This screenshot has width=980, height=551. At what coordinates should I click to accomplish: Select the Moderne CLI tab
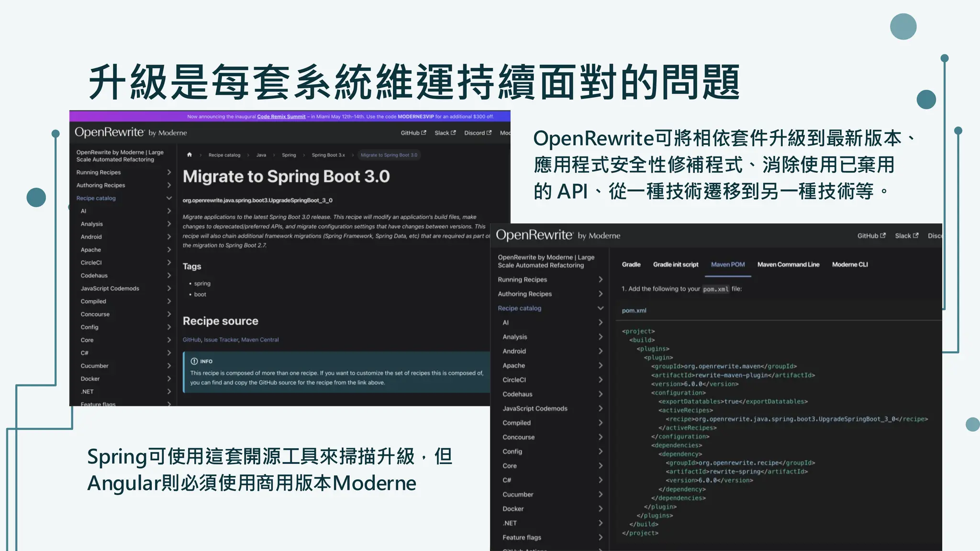click(850, 264)
